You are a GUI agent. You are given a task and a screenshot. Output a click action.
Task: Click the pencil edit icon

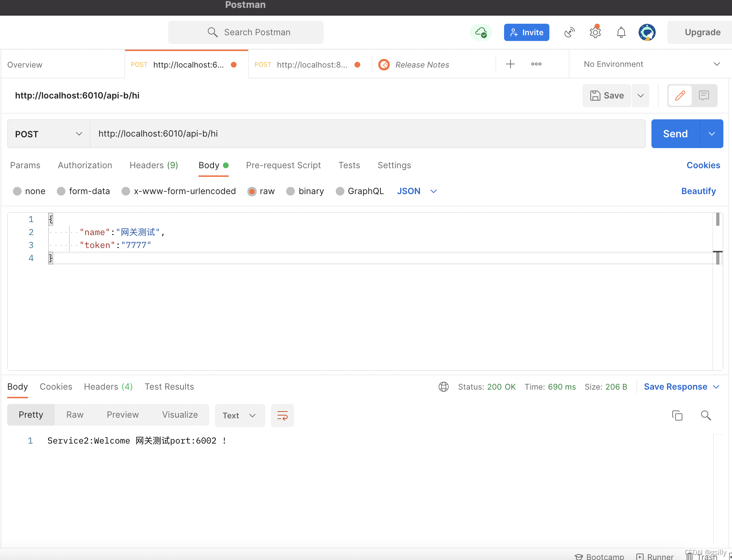(x=680, y=96)
